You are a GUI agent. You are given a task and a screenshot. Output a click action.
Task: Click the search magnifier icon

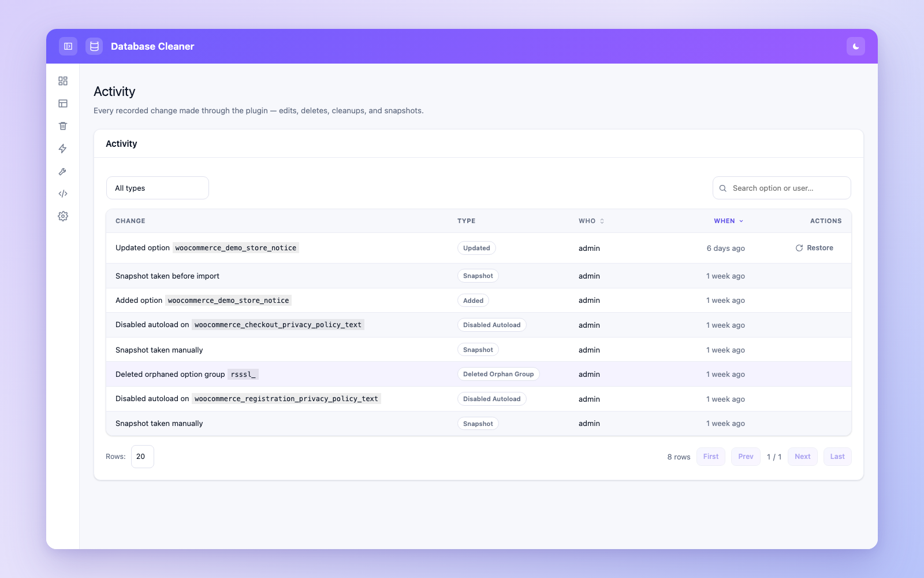[723, 188]
